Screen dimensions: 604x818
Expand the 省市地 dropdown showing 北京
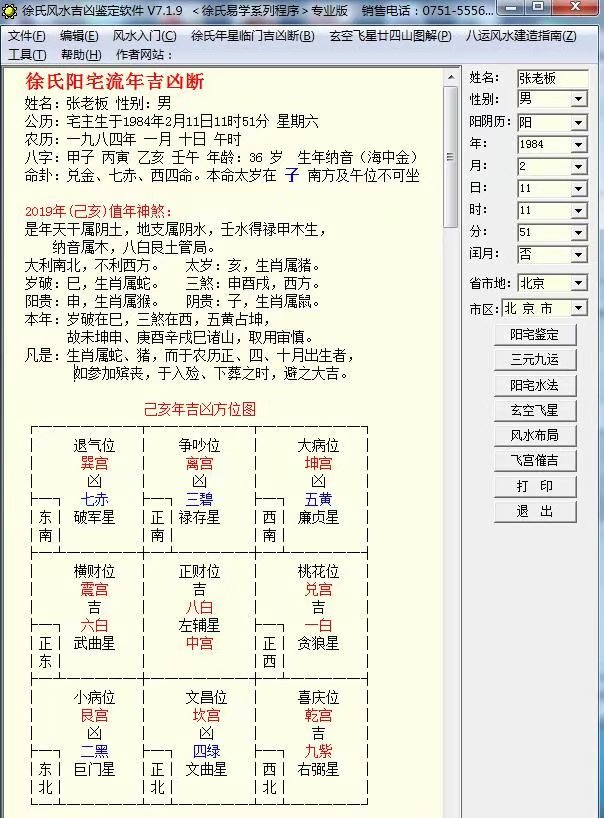tap(578, 284)
